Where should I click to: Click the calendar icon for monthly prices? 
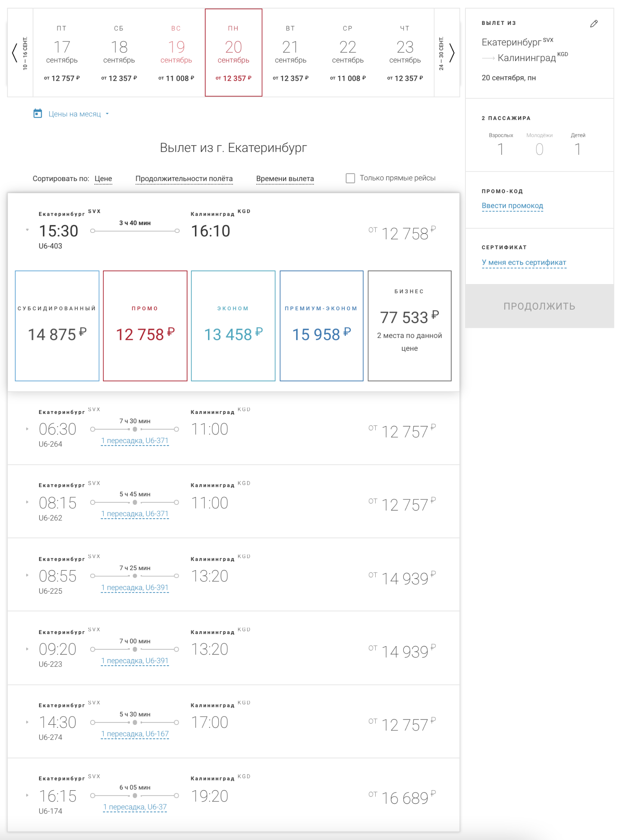pyautogui.click(x=38, y=113)
